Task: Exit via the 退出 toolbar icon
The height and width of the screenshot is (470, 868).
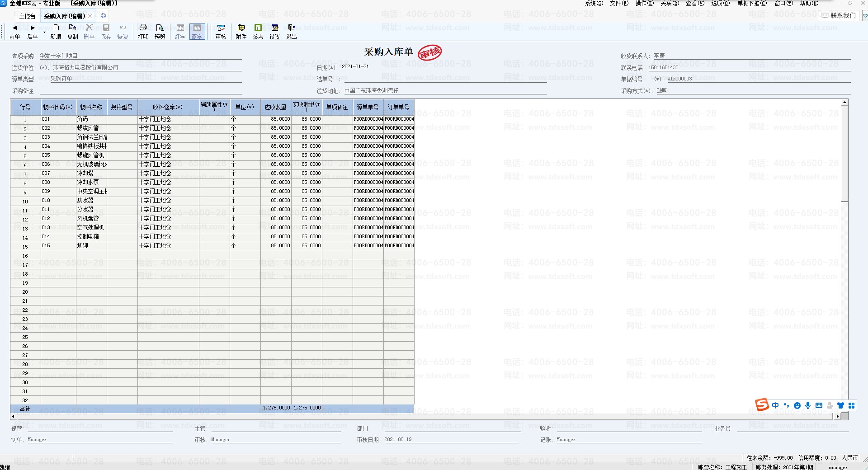Action: point(291,32)
